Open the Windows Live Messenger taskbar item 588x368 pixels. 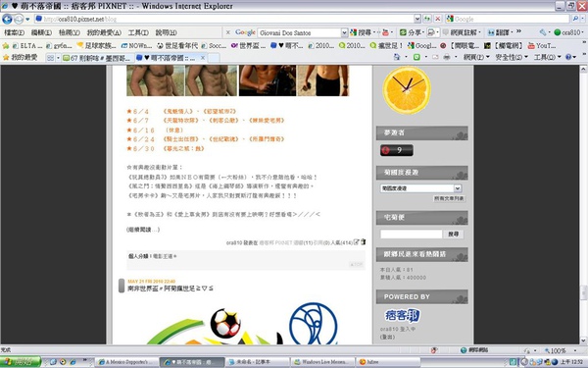click(x=323, y=362)
